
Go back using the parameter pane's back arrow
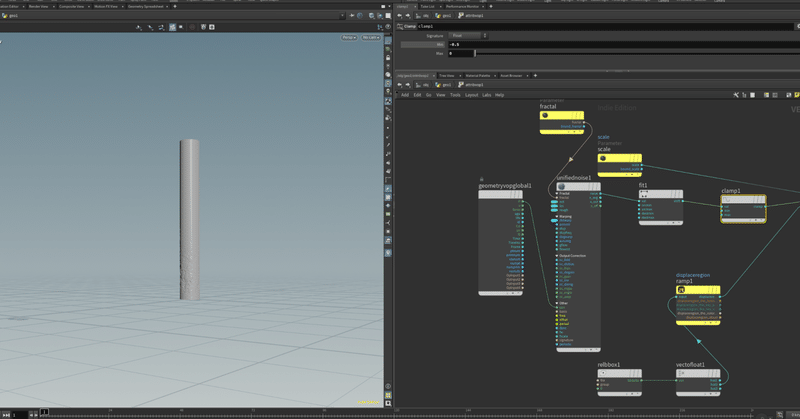[x=399, y=16]
